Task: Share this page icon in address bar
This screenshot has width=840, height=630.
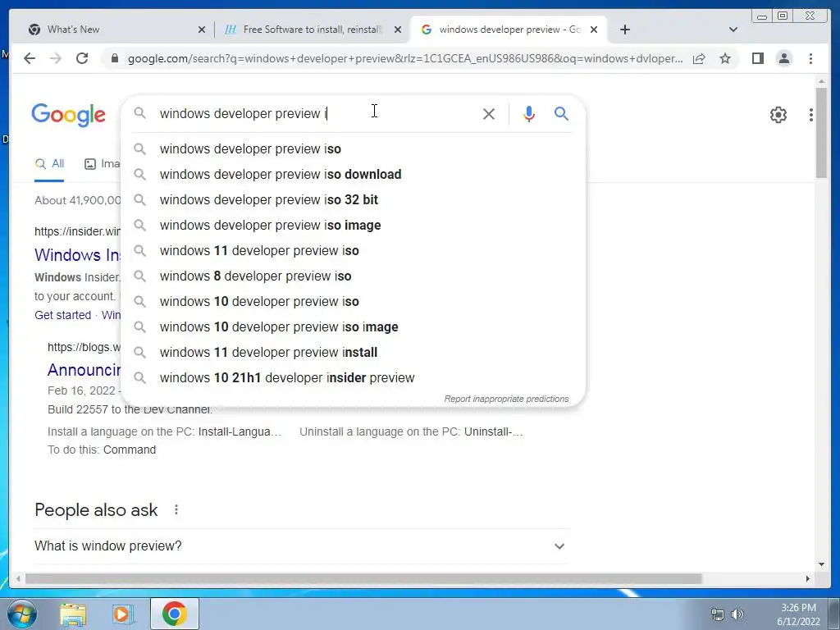Action: click(x=699, y=58)
